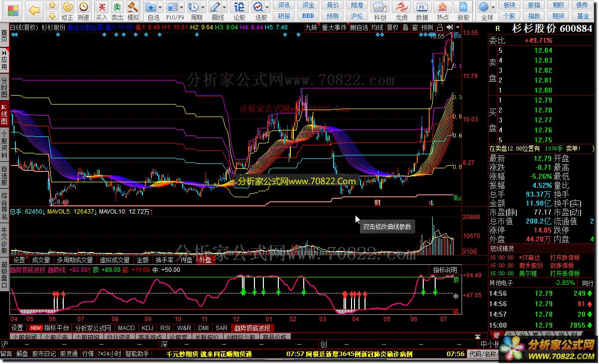Open the F10/F9 company info icon
This screenshot has height=364, width=599.
(173, 7)
